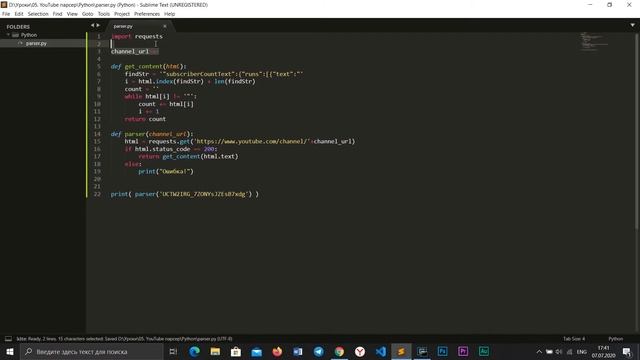Change syntax from Python in status bar

pyautogui.click(x=616, y=339)
